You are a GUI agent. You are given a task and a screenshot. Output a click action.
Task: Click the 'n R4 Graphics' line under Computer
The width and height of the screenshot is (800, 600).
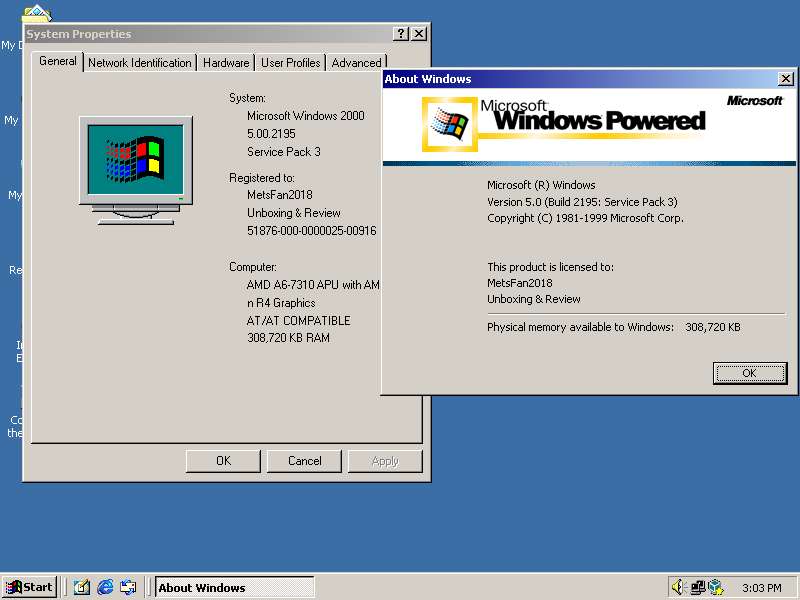(281, 303)
